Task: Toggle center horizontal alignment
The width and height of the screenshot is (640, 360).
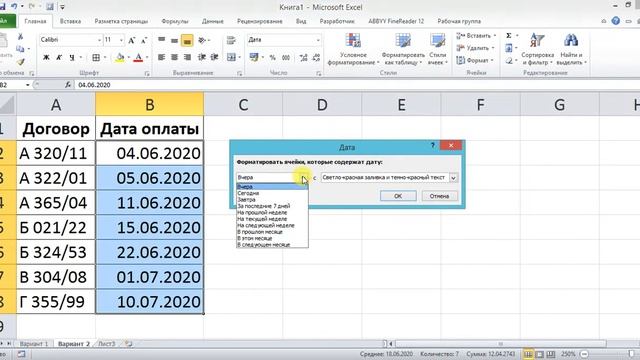Action: 174,58
